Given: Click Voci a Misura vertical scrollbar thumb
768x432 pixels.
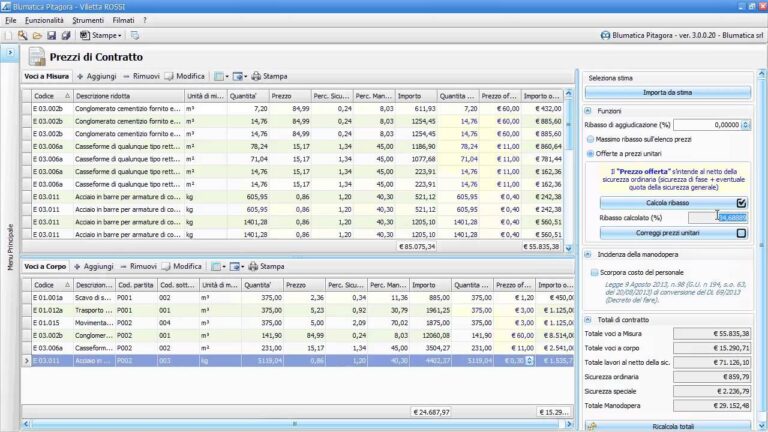Looking at the screenshot, I should [x=569, y=125].
